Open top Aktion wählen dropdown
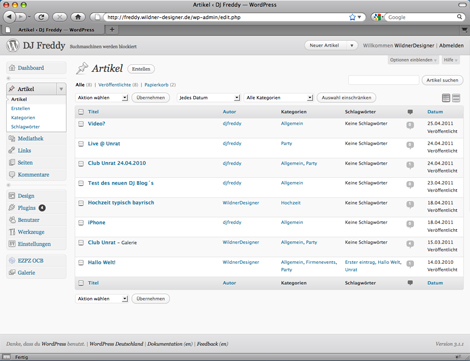The image size is (470, 361). point(102,98)
